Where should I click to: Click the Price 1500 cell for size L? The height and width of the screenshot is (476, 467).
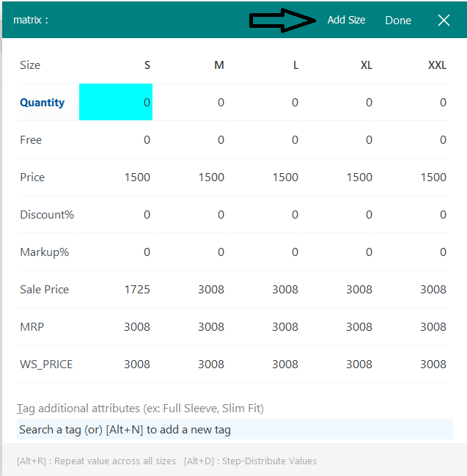(x=264, y=177)
